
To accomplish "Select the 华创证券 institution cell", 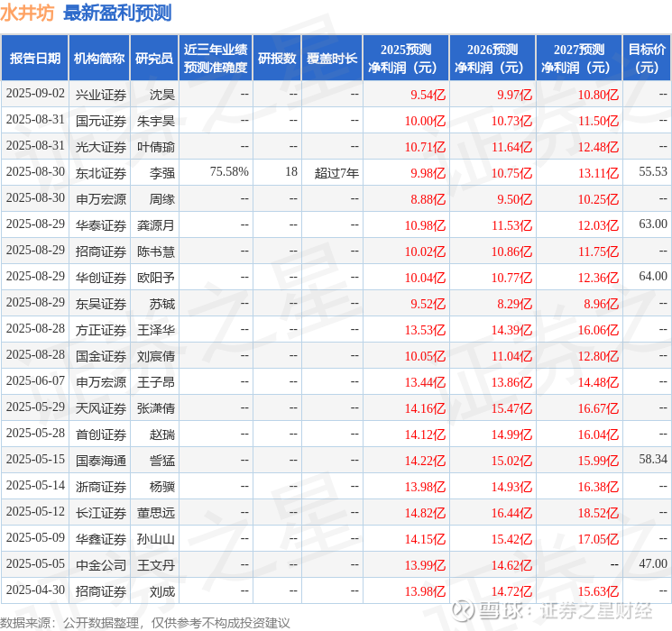I will (x=101, y=278).
